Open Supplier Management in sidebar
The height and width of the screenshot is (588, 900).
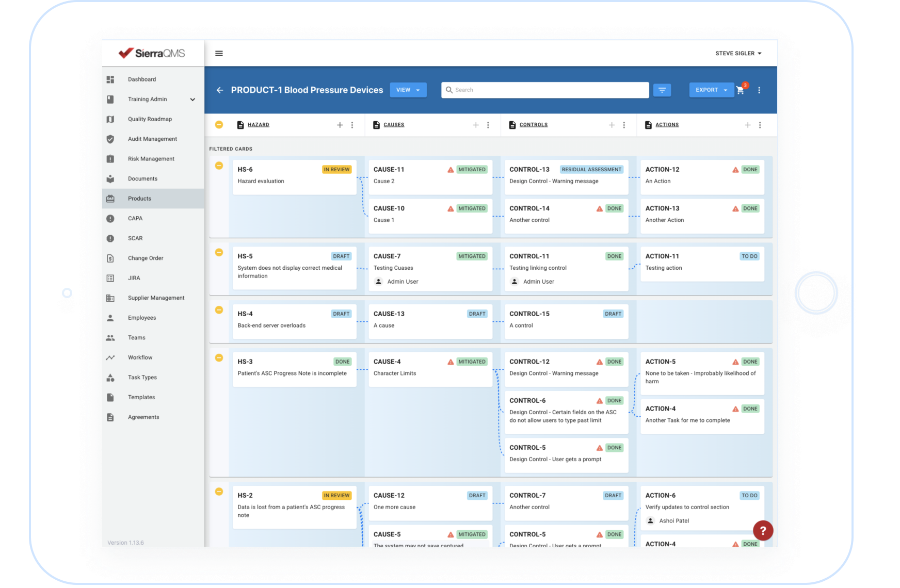[153, 298]
